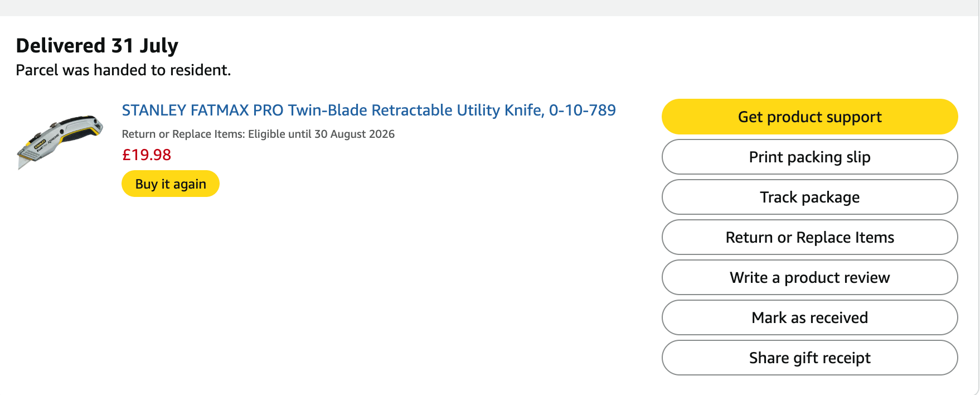Click the Parcel was handed to resident text
Screen dimensions: 980x395
(123, 70)
